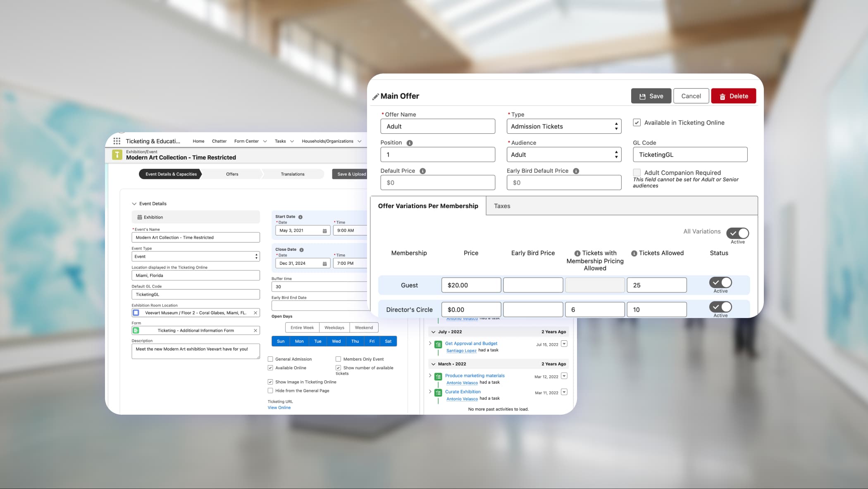
Task: Uncheck Available in Ticketing Online
Action: click(x=637, y=123)
